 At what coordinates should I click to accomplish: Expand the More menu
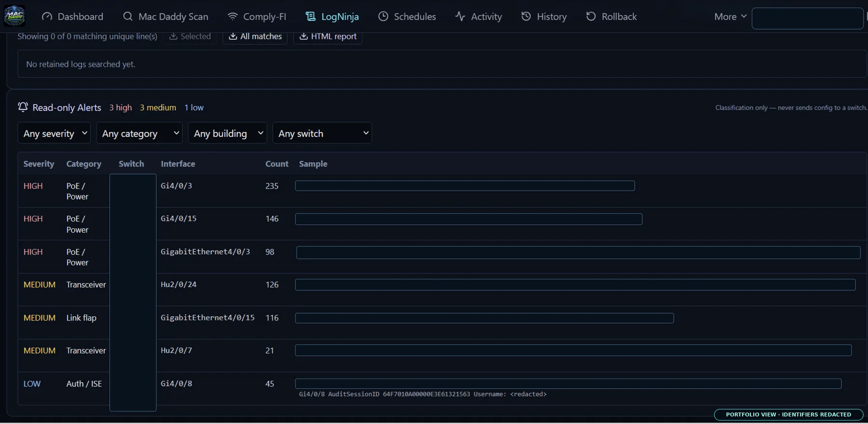(x=731, y=16)
